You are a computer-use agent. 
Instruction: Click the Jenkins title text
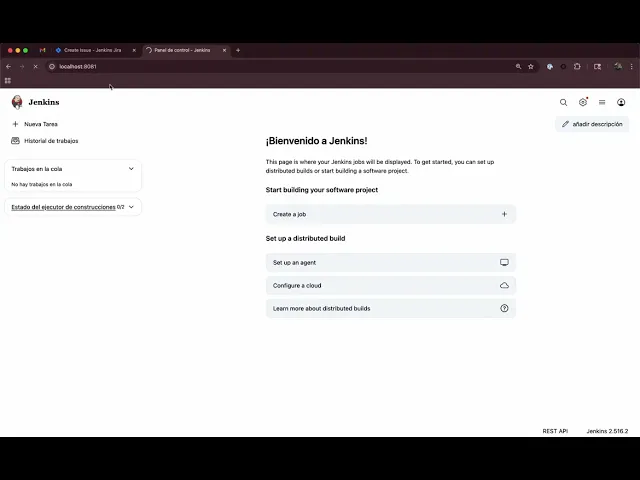point(44,102)
